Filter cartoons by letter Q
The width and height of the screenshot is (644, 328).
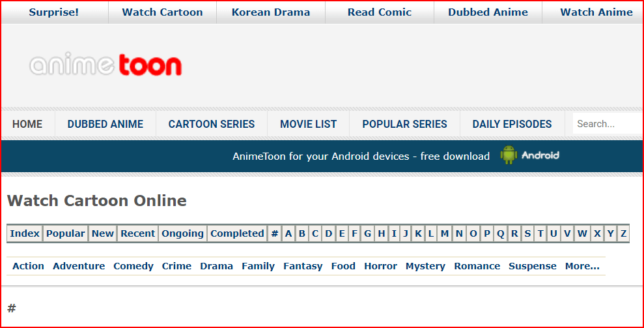tap(501, 233)
